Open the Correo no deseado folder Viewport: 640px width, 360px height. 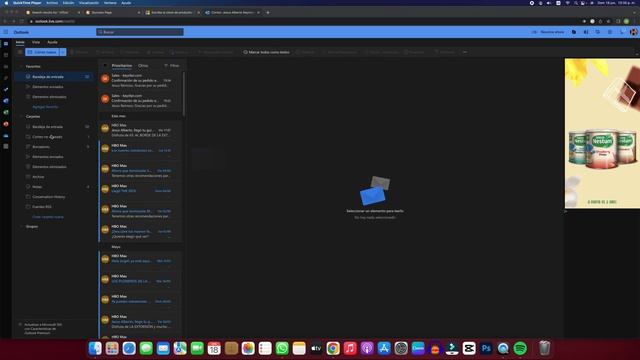54,137
